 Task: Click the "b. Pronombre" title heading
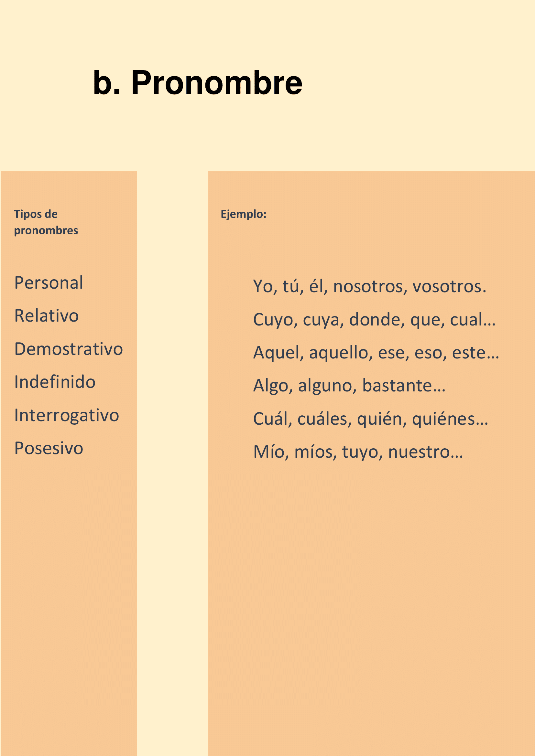[197, 83]
